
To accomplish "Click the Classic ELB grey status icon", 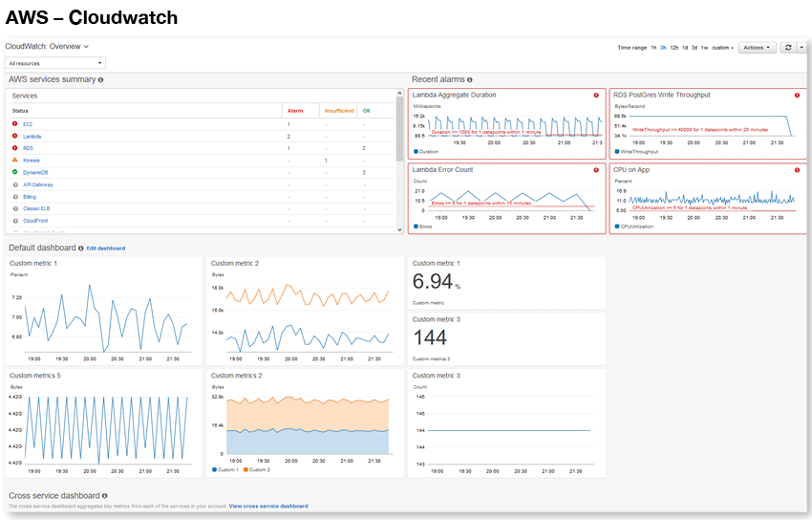I will [15, 208].
